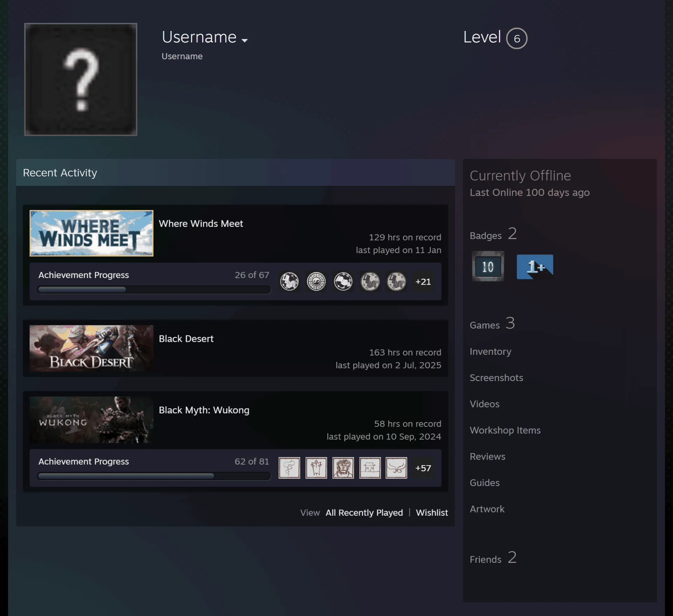The width and height of the screenshot is (673, 616).
Task: Open the Level 6 badge circle
Action: pos(517,38)
